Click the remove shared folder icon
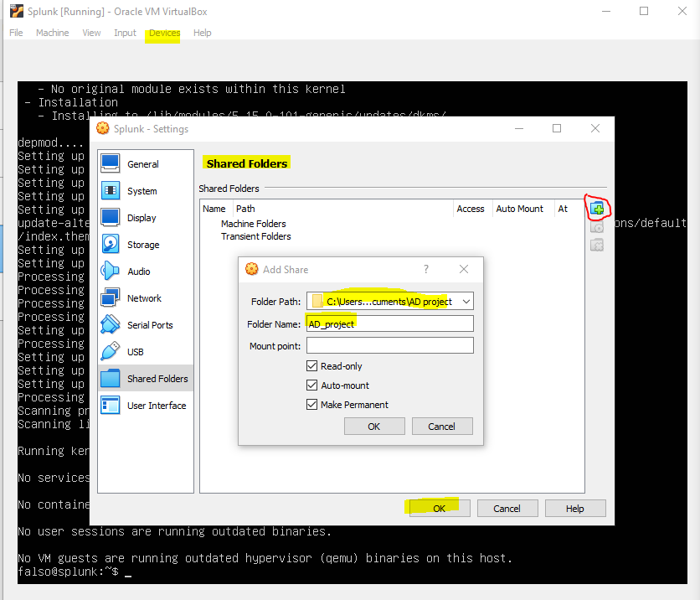 click(x=597, y=245)
